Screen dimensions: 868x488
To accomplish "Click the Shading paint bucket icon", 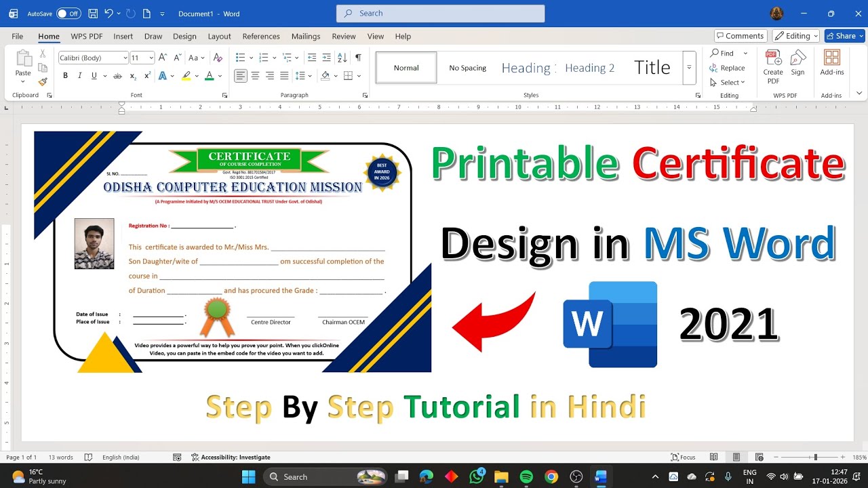I will pyautogui.click(x=325, y=76).
